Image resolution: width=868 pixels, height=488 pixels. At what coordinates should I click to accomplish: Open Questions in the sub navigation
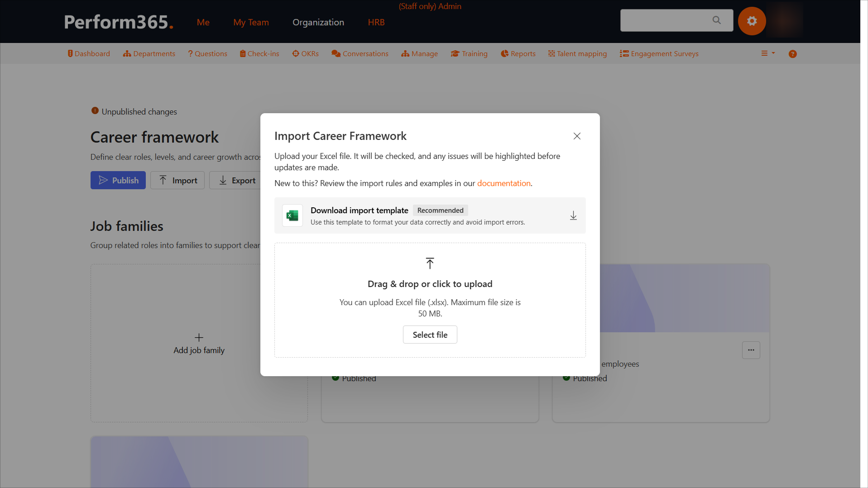tap(208, 53)
